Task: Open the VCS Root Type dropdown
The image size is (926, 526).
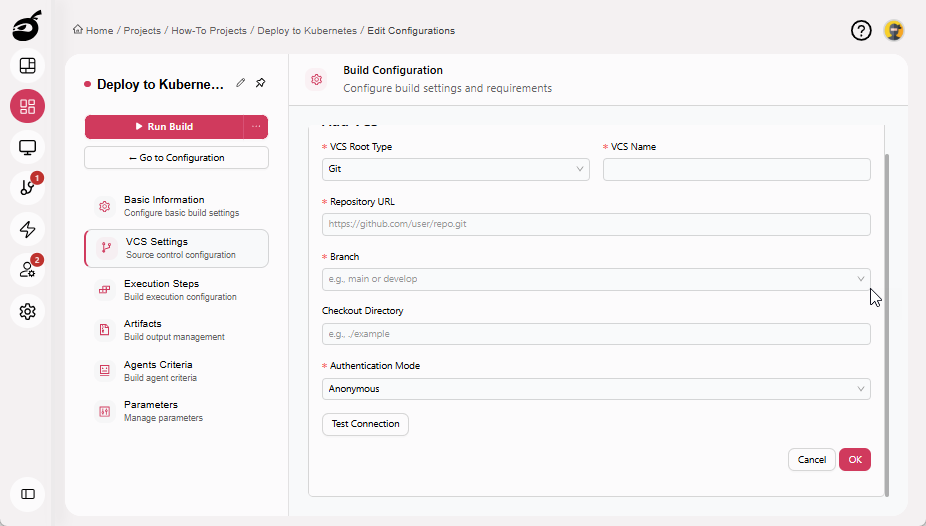Action: (456, 169)
